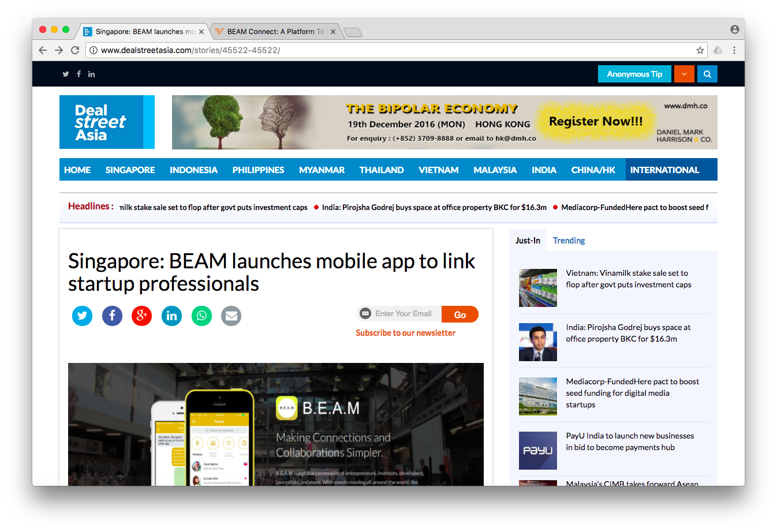Image resolution: width=777 pixels, height=532 pixels.
Task: Reload the page
Action: 75,50
